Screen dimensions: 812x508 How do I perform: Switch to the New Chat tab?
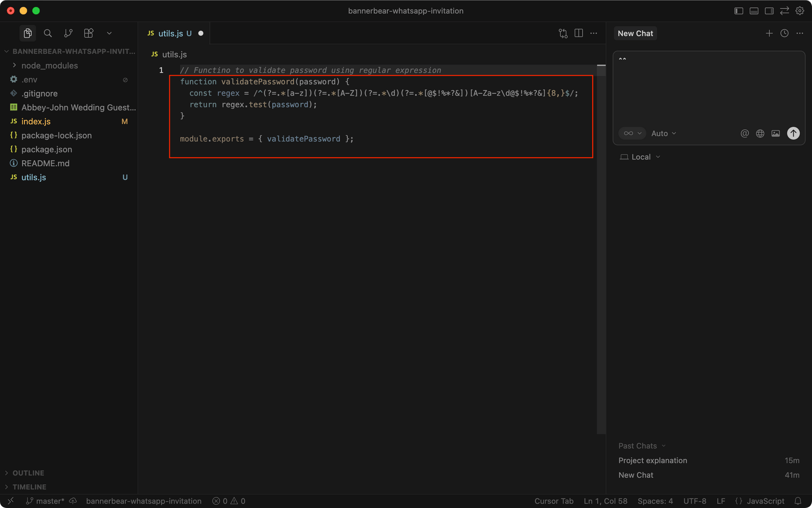click(635, 33)
